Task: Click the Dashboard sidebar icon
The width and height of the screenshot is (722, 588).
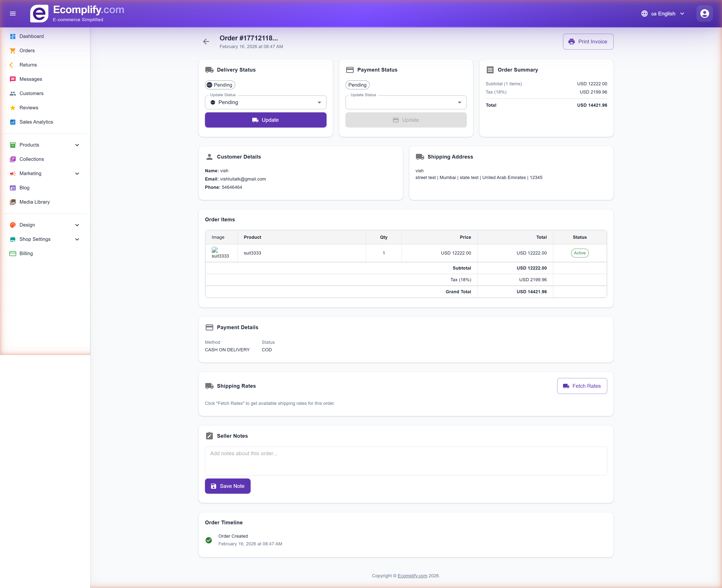Action: (x=13, y=36)
